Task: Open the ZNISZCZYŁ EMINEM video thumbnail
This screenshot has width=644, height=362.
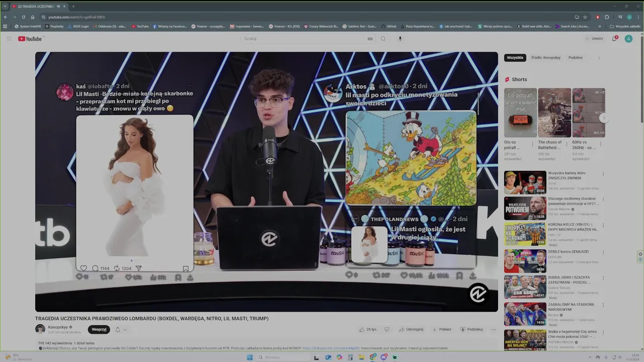Action: coord(525,183)
